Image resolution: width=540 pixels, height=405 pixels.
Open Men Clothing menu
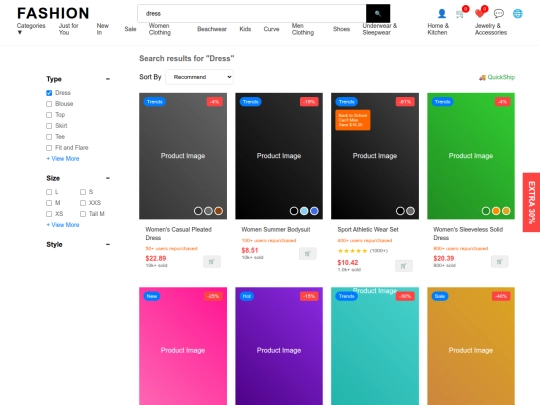(x=303, y=29)
